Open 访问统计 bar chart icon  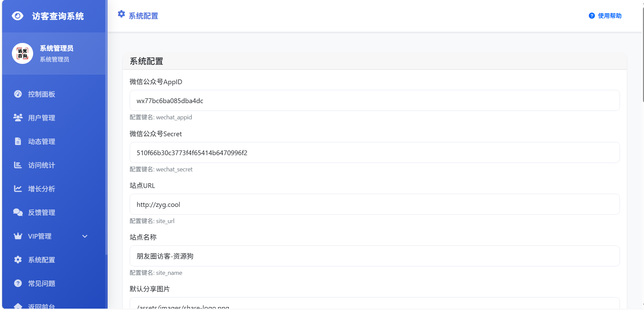pos(18,165)
